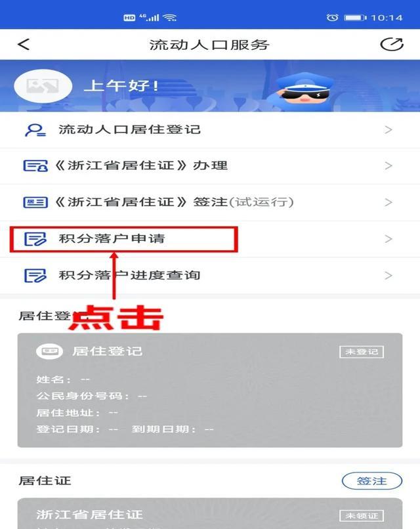The height and width of the screenshot is (529, 420).
Task: Tap the 积分落户申请 edit icon
Action: click(35, 239)
